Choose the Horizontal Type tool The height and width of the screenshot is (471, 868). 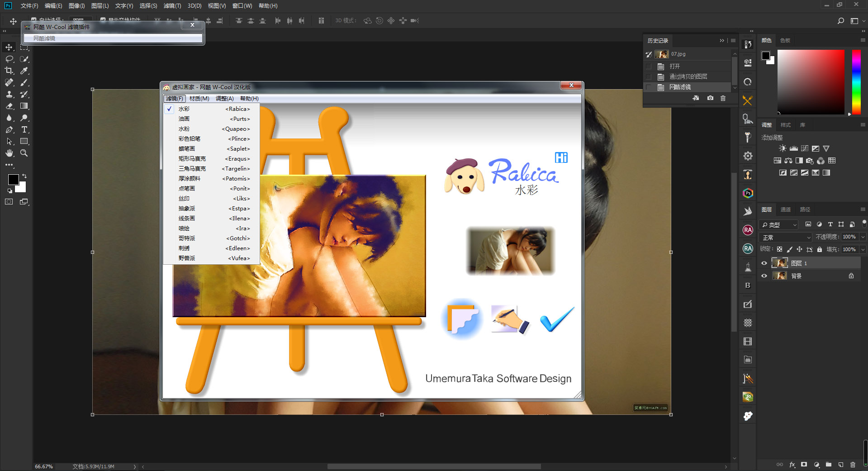pyautogui.click(x=24, y=130)
